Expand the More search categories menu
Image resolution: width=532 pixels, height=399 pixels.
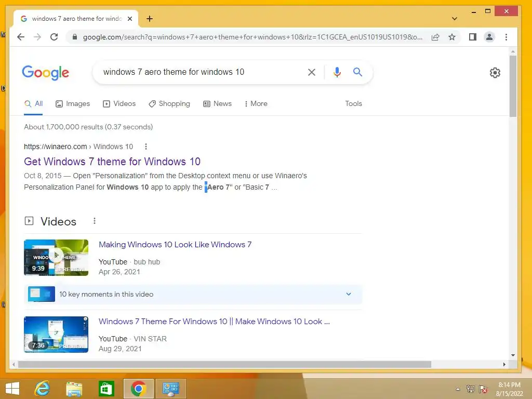[256, 104]
